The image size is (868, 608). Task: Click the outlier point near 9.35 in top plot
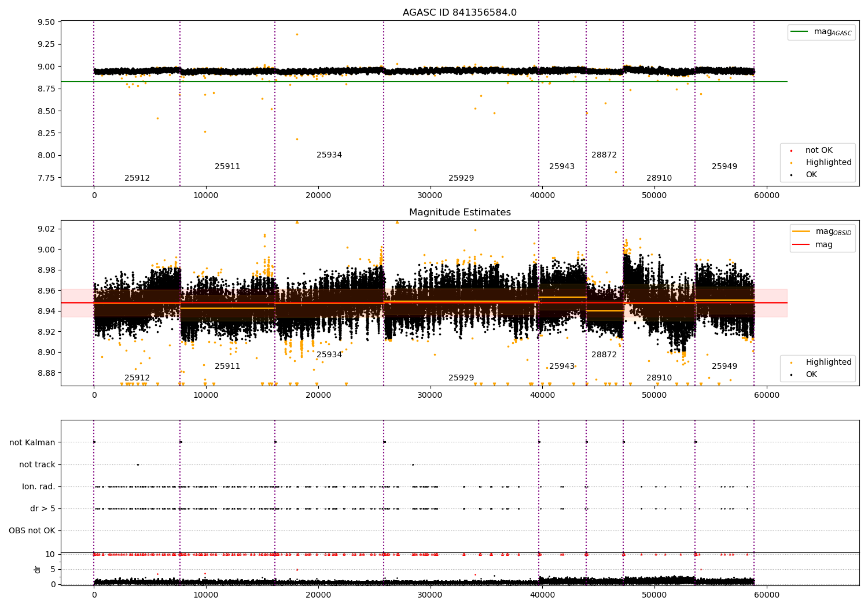coord(297,34)
